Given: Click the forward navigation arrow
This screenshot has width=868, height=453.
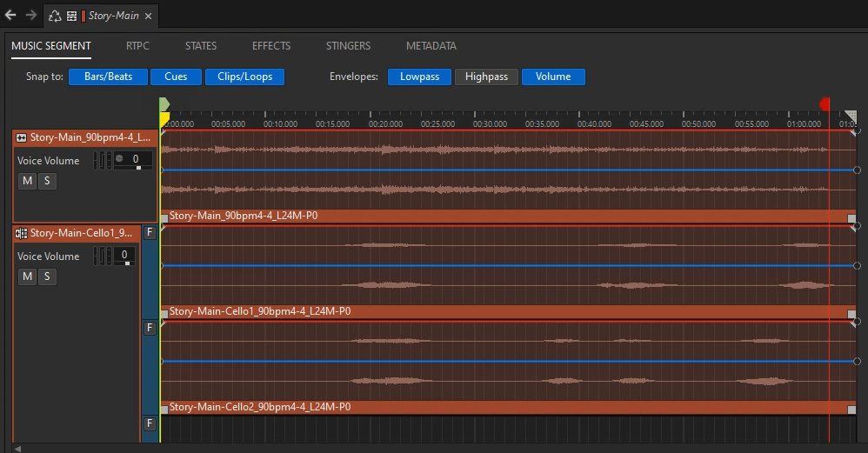Looking at the screenshot, I should [31, 16].
